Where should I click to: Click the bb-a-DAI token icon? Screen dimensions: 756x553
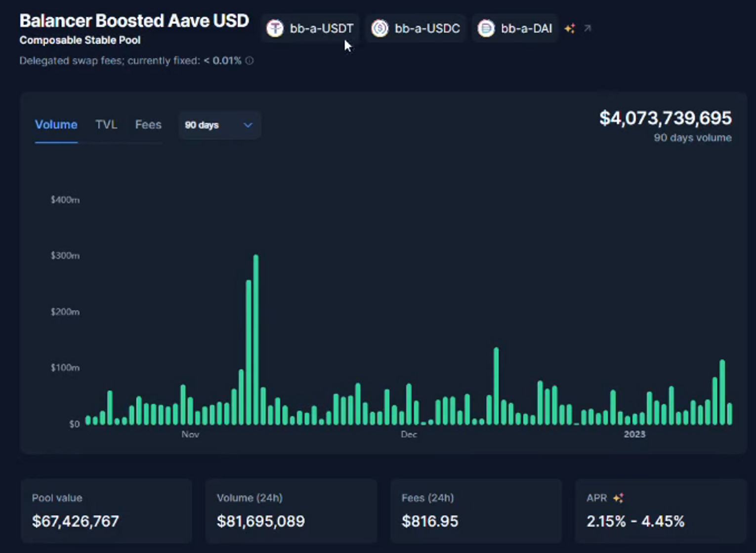pos(486,28)
